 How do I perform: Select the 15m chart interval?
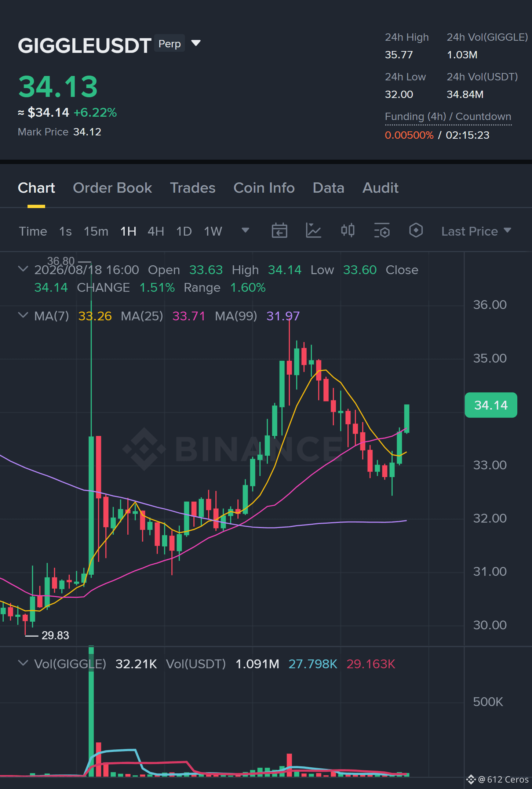[96, 231]
